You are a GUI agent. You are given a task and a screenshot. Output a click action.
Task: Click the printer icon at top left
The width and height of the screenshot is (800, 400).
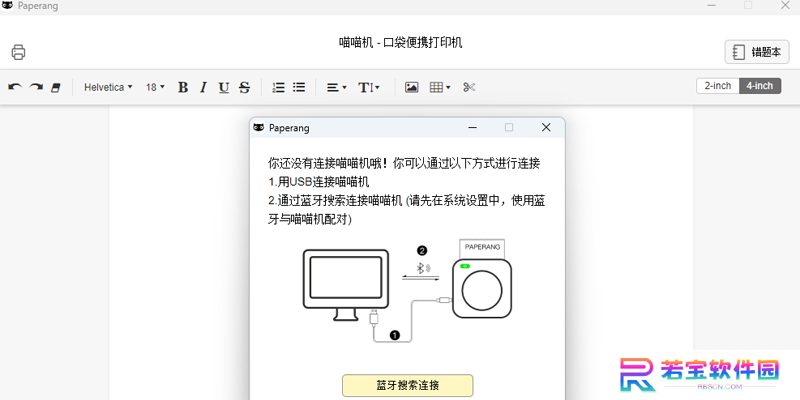pyautogui.click(x=18, y=52)
